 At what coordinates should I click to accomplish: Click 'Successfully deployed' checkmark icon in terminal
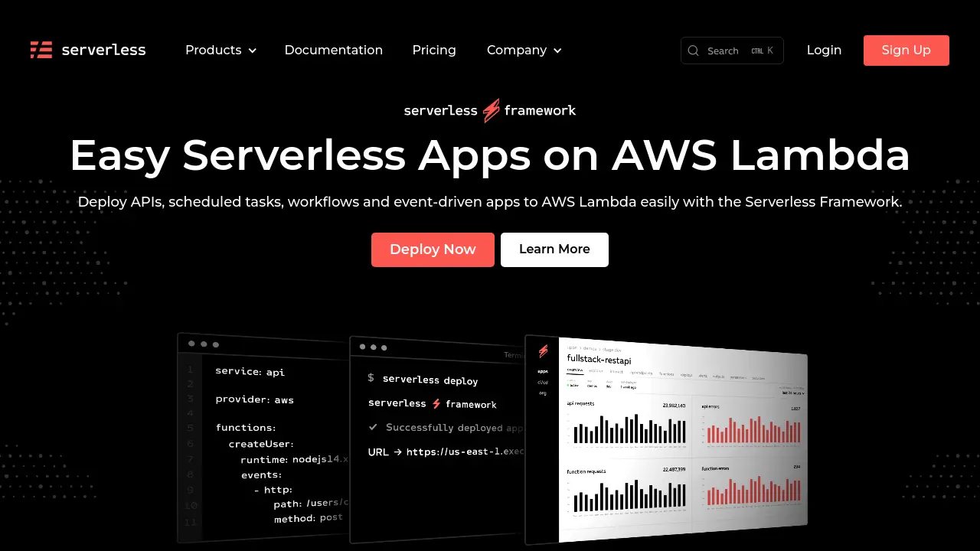373,427
